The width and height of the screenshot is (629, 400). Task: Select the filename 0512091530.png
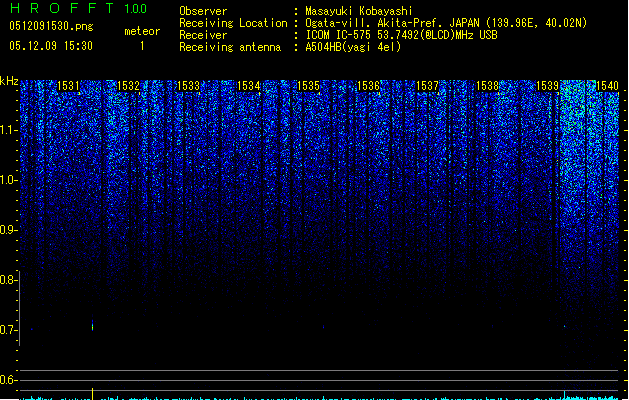[x=51, y=26]
